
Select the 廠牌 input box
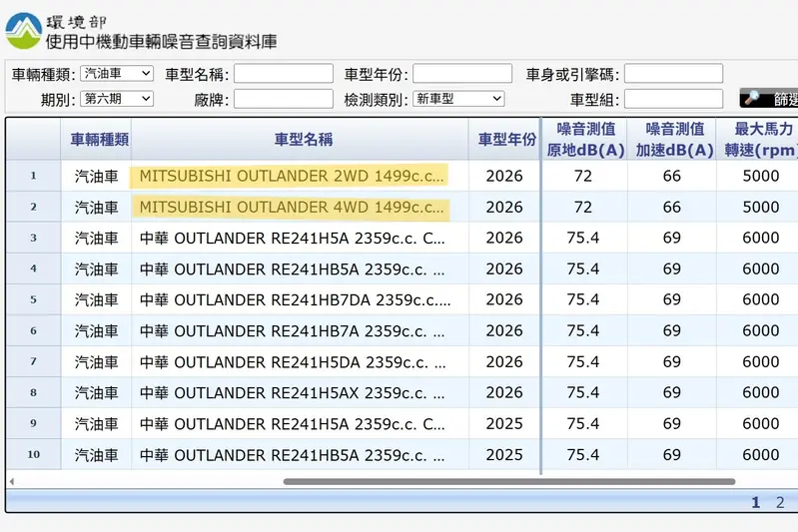(x=284, y=99)
